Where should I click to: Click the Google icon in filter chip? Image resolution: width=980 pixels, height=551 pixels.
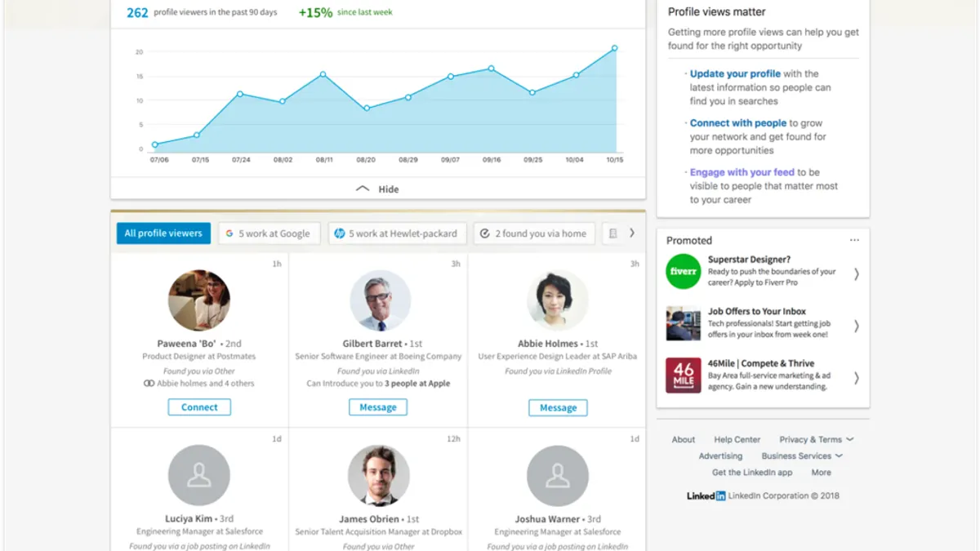point(229,233)
